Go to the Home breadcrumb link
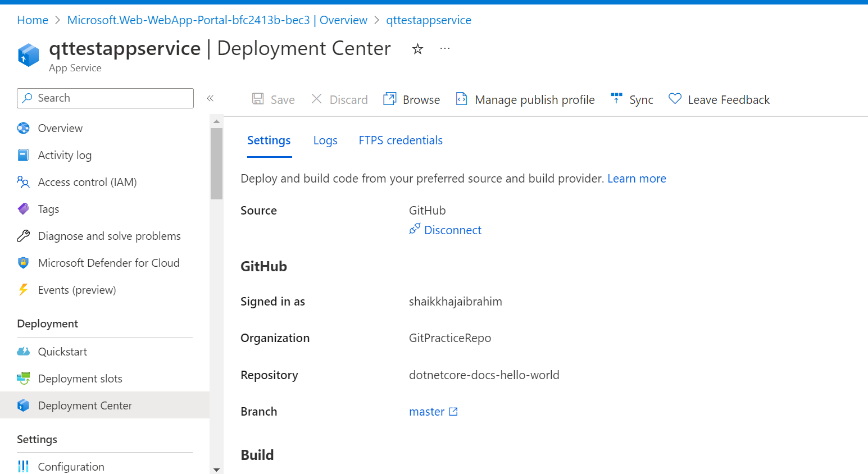The height and width of the screenshot is (474, 868). [x=33, y=20]
